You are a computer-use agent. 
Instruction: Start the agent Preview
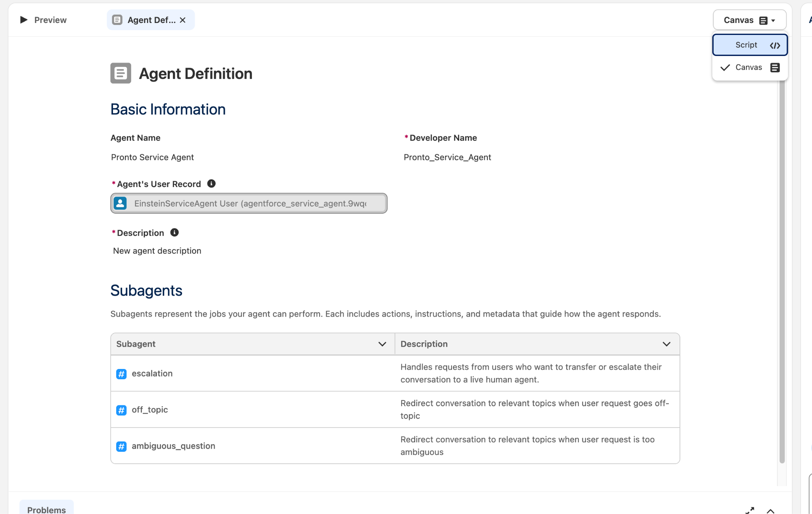click(x=43, y=20)
